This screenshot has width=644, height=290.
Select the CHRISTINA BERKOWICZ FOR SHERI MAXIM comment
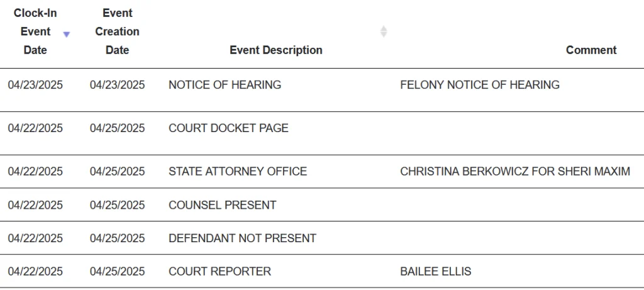pos(514,171)
